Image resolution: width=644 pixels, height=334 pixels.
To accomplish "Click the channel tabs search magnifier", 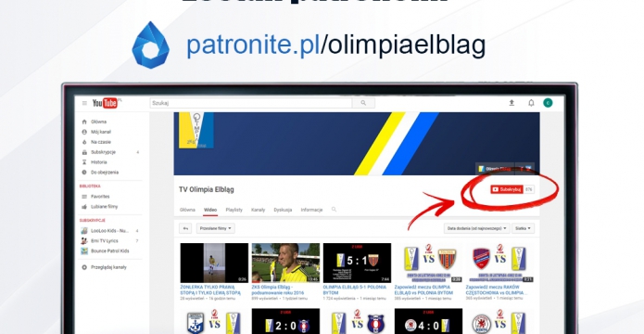I will [334, 210].
